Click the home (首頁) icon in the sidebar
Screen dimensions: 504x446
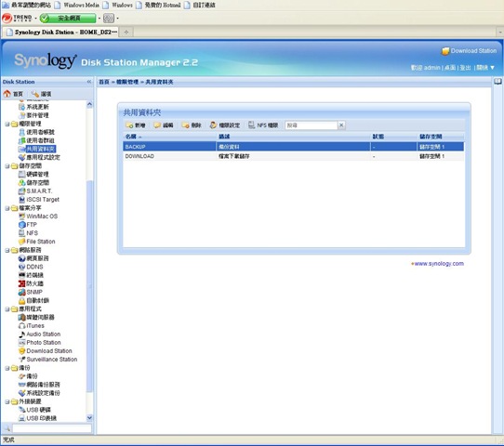7,94
